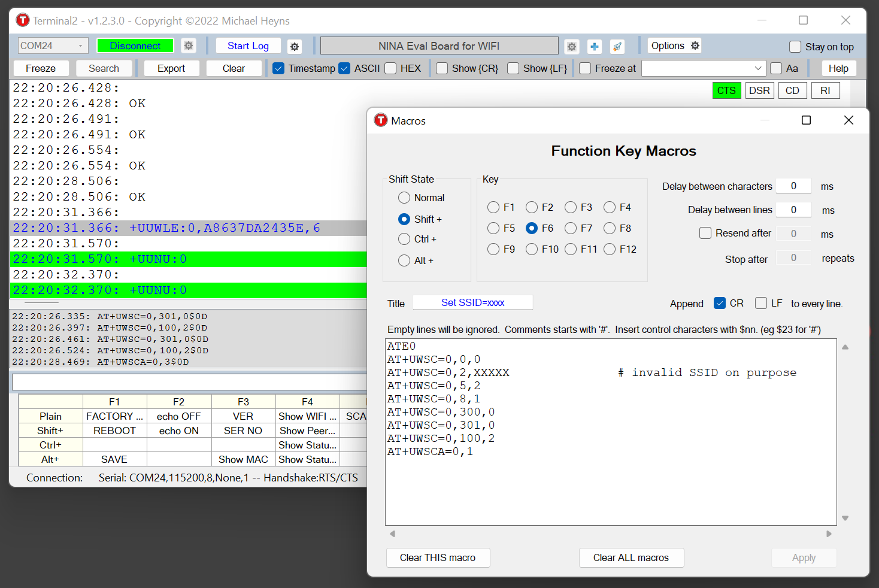Open Options settings with its gear icon
879x588 pixels.
pyautogui.click(x=694, y=46)
